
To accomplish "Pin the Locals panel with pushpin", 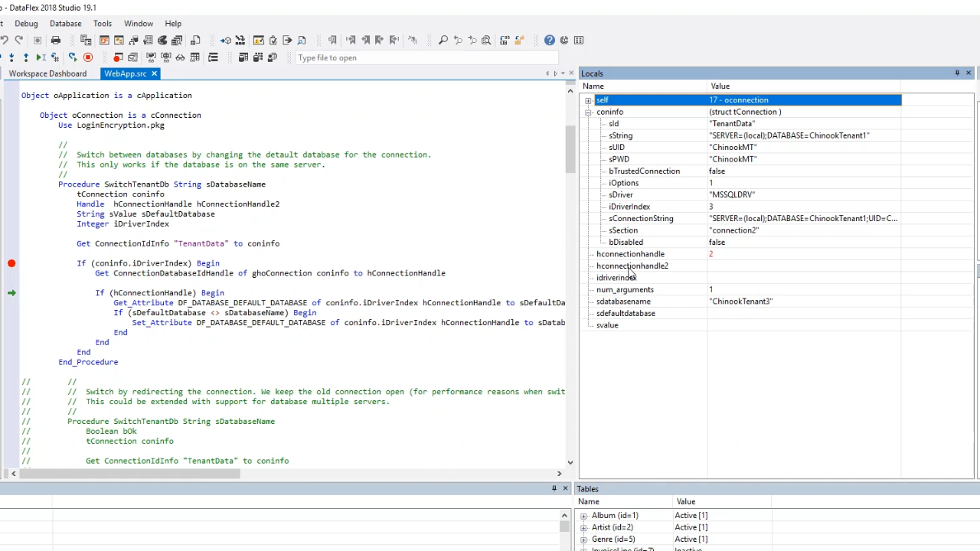I will point(957,73).
